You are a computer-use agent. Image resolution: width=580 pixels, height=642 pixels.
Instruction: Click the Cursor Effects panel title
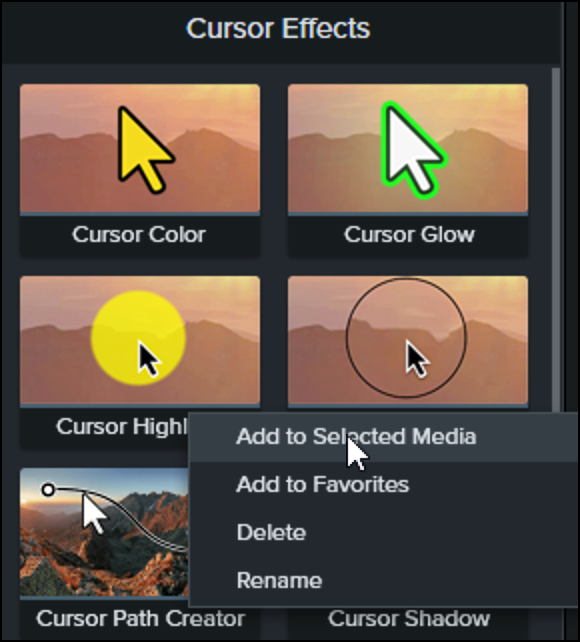tap(278, 28)
